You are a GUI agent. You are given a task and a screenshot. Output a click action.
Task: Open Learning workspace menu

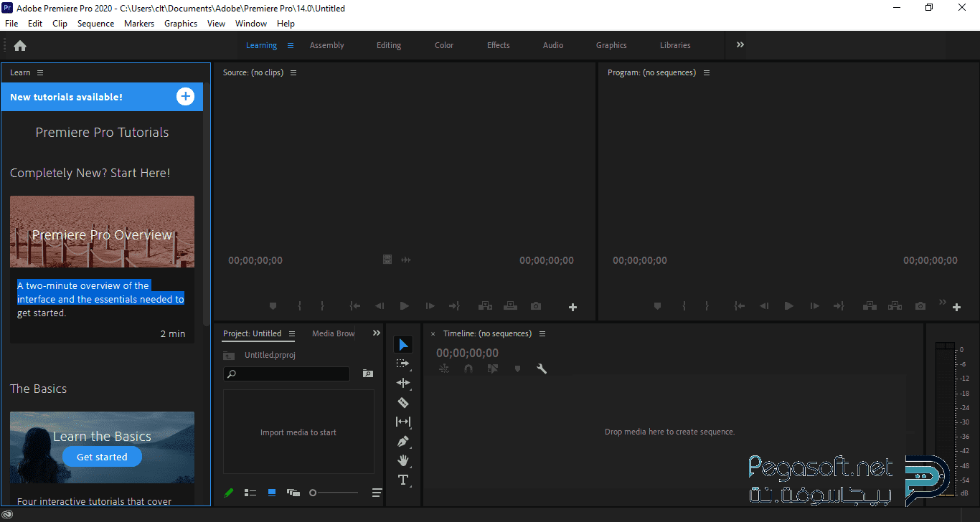[x=291, y=45]
